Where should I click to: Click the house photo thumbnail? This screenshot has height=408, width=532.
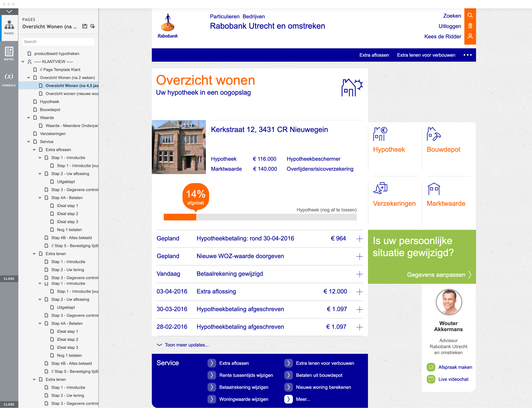179,147
